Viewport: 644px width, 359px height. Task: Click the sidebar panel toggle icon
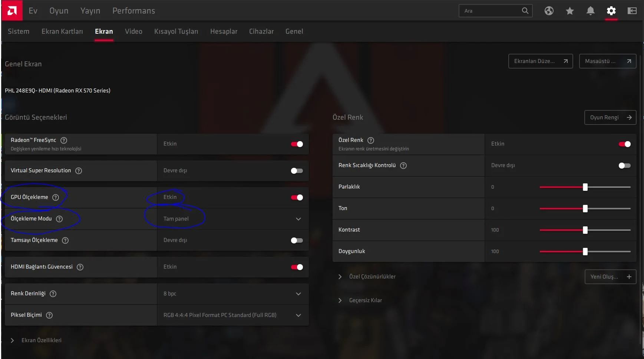[x=632, y=11]
